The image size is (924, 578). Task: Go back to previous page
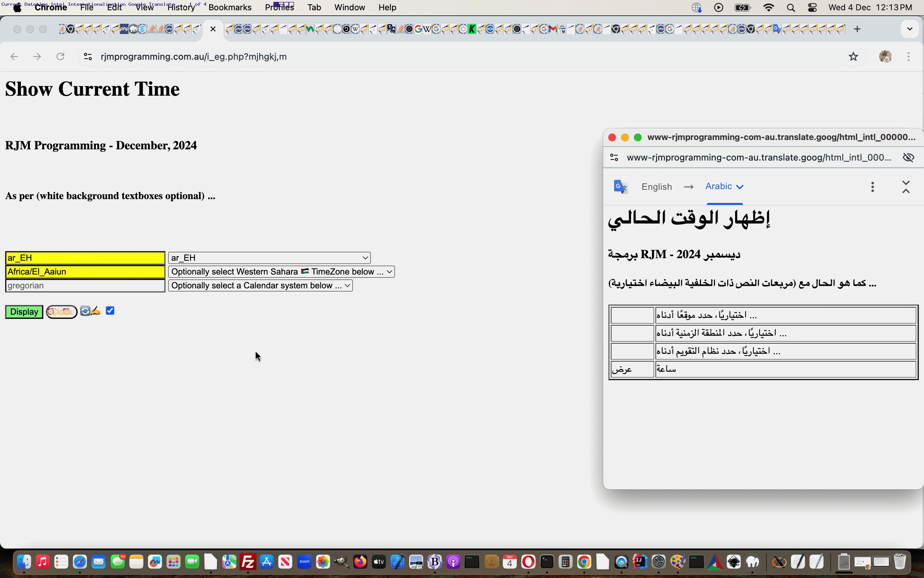pyautogui.click(x=14, y=57)
